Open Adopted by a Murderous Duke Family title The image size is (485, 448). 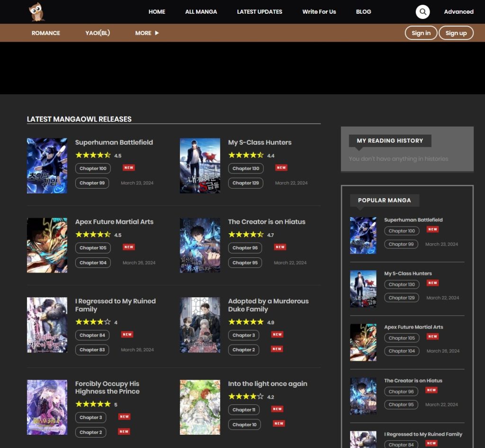click(x=268, y=305)
